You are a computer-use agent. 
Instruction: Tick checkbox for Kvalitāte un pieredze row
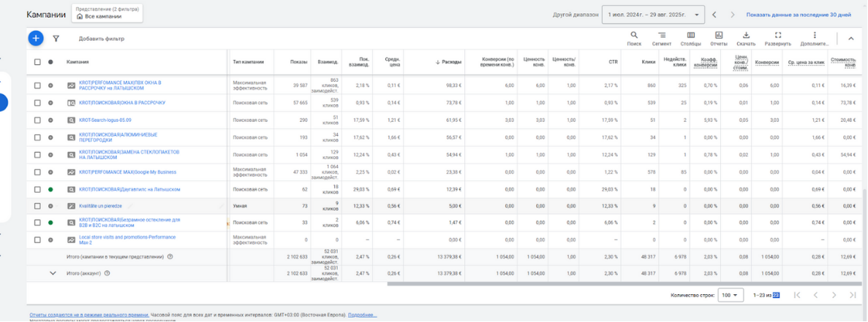point(38,206)
